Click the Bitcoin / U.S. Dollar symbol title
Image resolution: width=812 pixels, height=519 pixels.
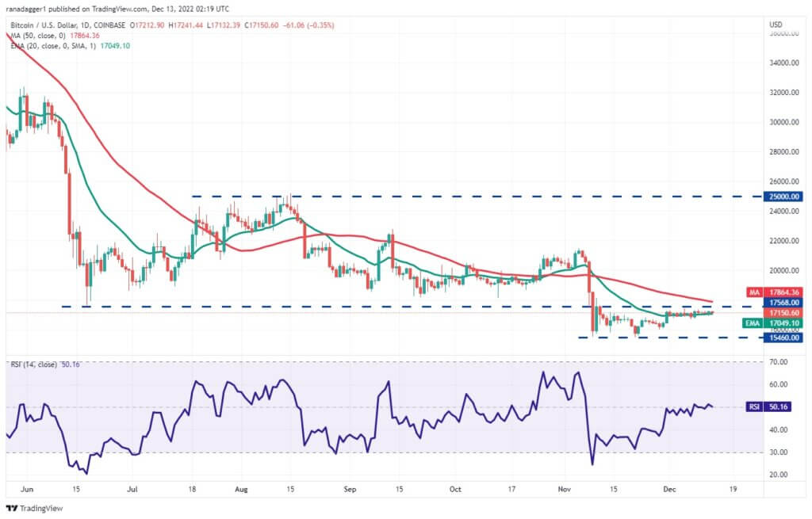pyautogui.click(x=68, y=25)
